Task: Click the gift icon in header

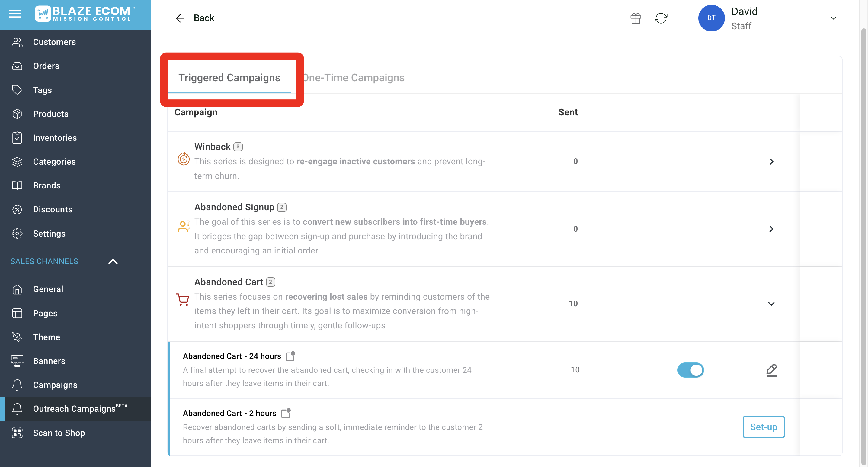Action: (x=636, y=18)
